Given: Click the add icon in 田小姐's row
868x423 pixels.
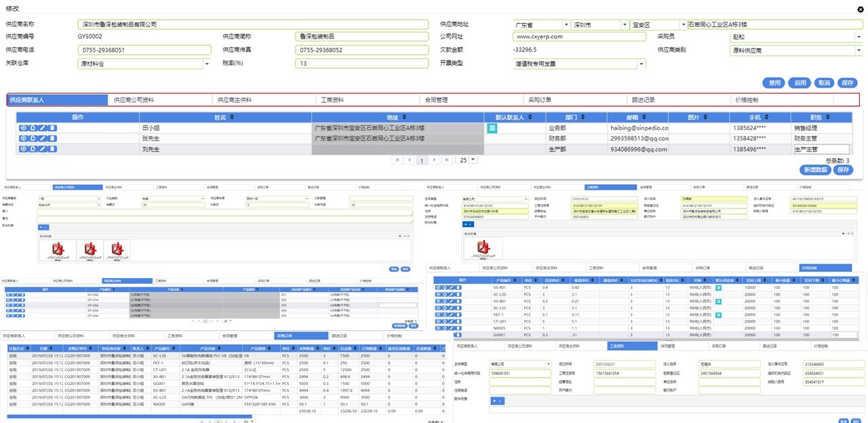Looking at the screenshot, I should (24, 128).
